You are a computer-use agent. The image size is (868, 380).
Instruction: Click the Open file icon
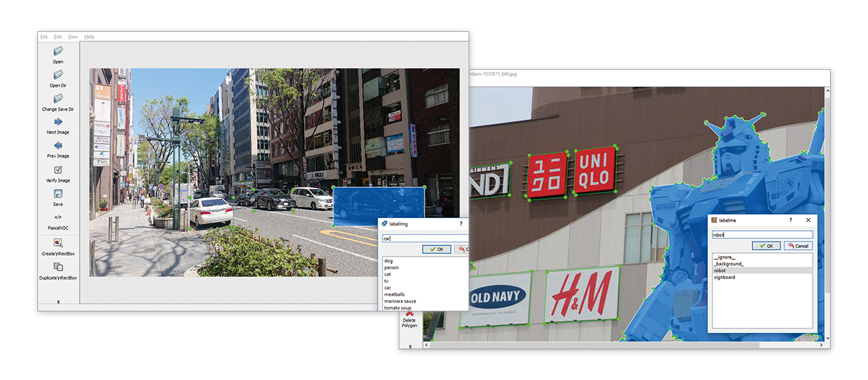(58, 52)
